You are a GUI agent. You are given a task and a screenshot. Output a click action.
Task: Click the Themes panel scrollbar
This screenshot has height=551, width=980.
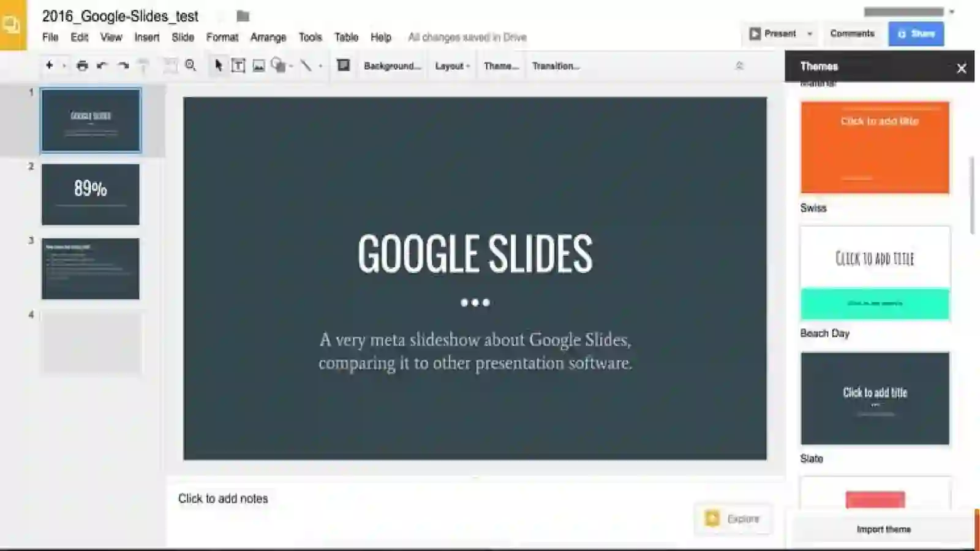pos(971,195)
